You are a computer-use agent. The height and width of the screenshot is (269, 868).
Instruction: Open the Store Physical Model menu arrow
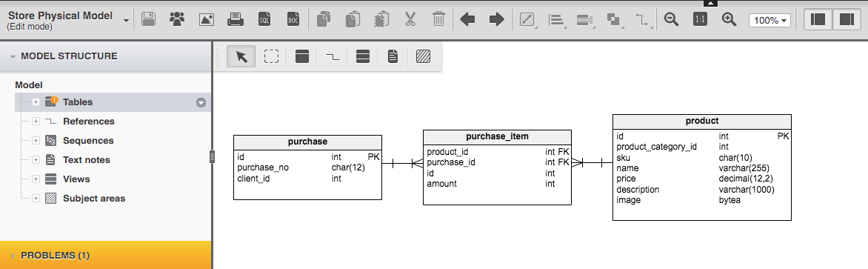[x=126, y=21]
